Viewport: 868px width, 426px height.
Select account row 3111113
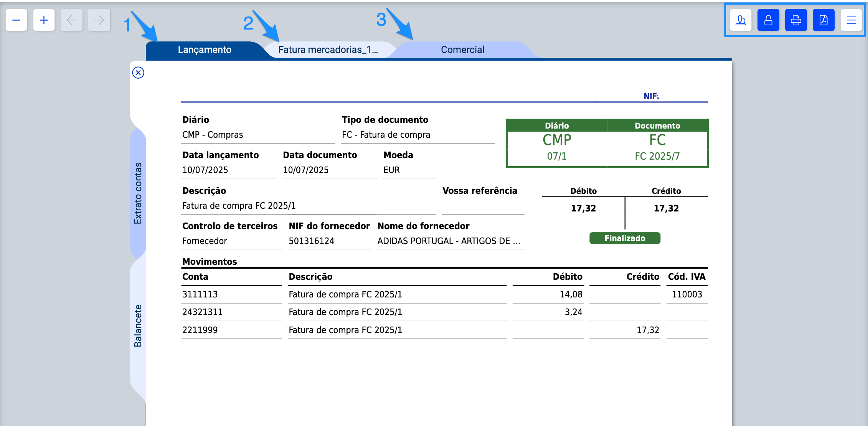(200, 294)
